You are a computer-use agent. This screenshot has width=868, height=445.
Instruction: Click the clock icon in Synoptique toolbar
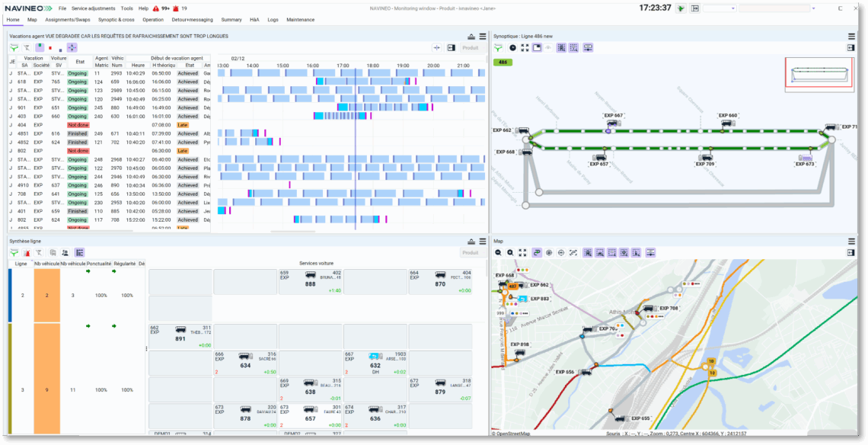click(512, 48)
